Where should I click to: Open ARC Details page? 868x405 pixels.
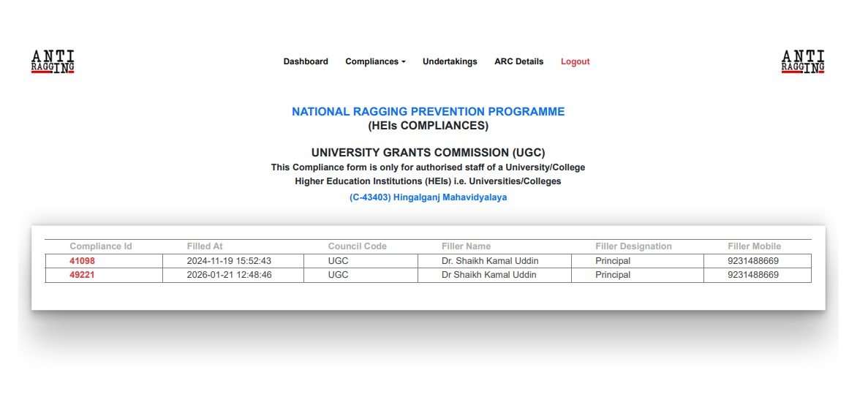pyautogui.click(x=518, y=61)
